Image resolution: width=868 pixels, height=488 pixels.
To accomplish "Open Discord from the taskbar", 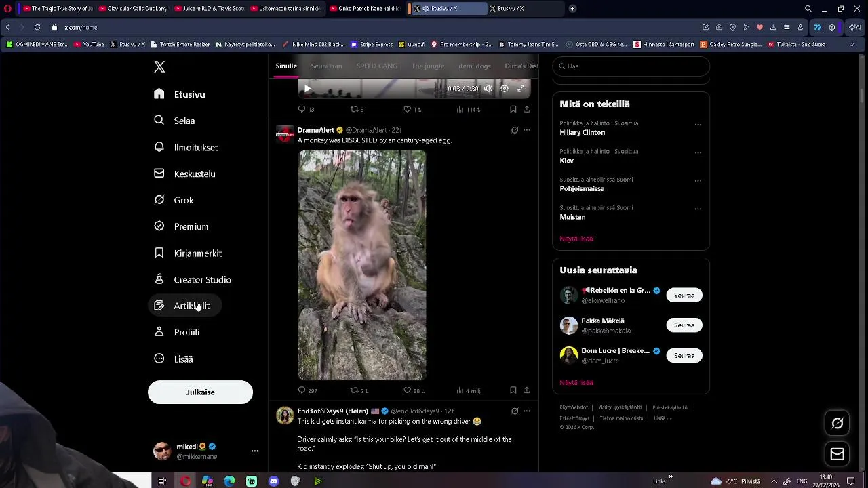I will pyautogui.click(x=273, y=481).
